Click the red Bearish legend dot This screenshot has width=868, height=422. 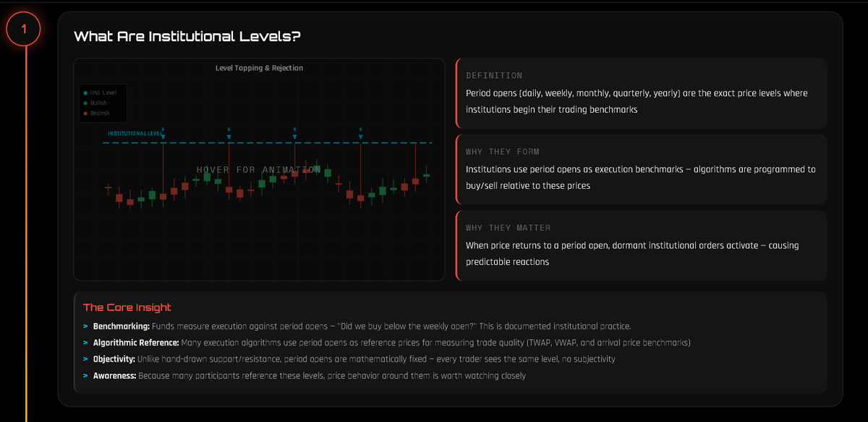point(85,113)
